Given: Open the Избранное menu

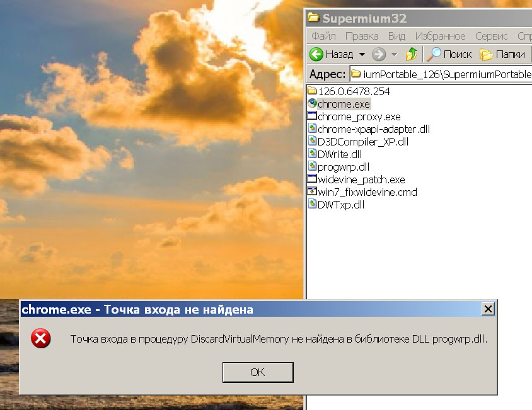Looking at the screenshot, I should click(x=440, y=36).
